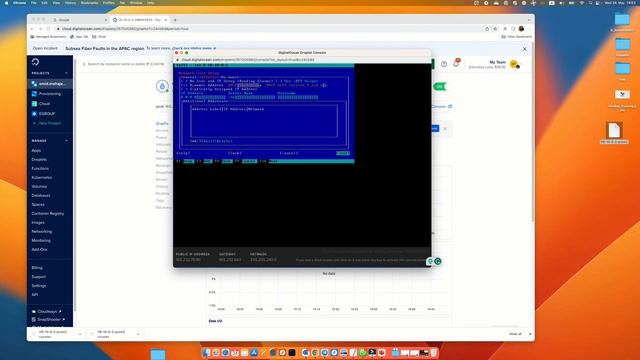Screen dimensions: 640x360
Task: Click the Console link on the droplet page
Action: click(x=441, y=107)
